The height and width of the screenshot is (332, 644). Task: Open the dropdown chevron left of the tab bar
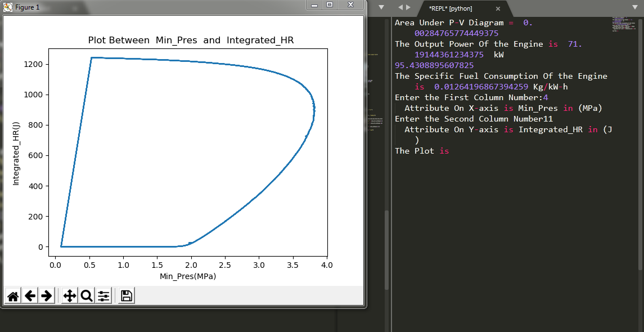pyautogui.click(x=381, y=7)
